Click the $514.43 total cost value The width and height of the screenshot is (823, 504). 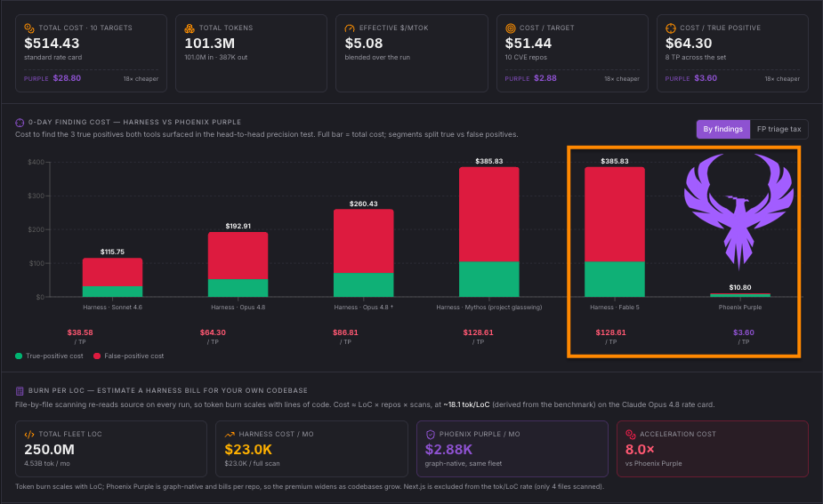pos(52,44)
